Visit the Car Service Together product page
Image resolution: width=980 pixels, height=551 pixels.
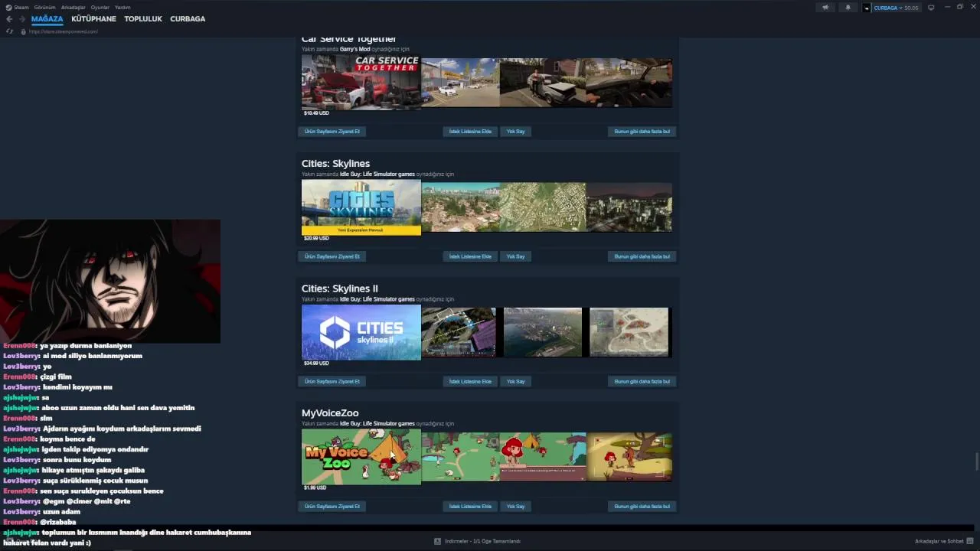point(332,132)
